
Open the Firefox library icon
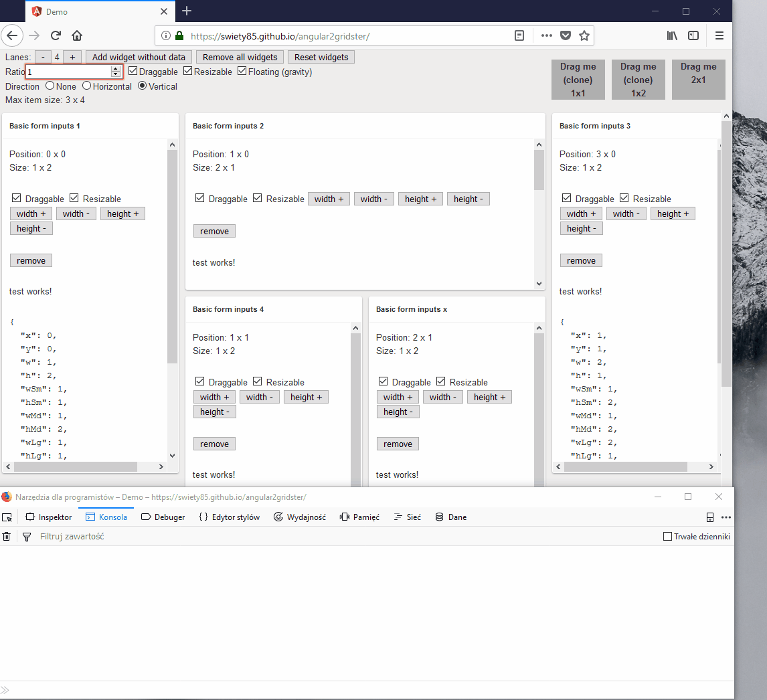pyautogui.click(x=672, y=35)
